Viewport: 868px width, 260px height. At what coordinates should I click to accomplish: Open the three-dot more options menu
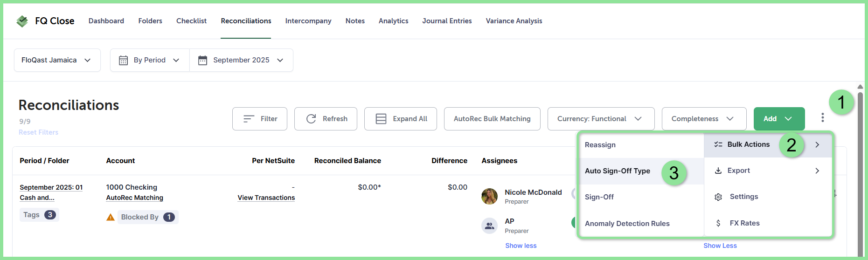(x=822, y=118)
